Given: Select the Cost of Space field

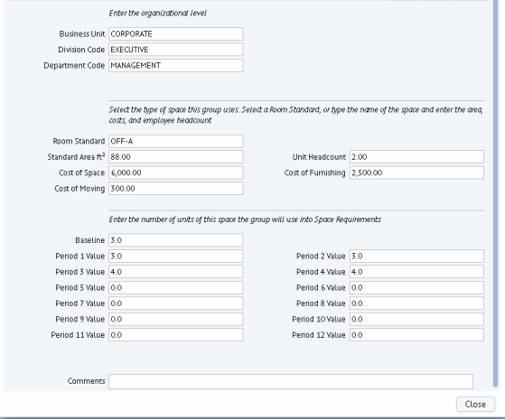Looking at the screenshot, I should pos(176,173).
